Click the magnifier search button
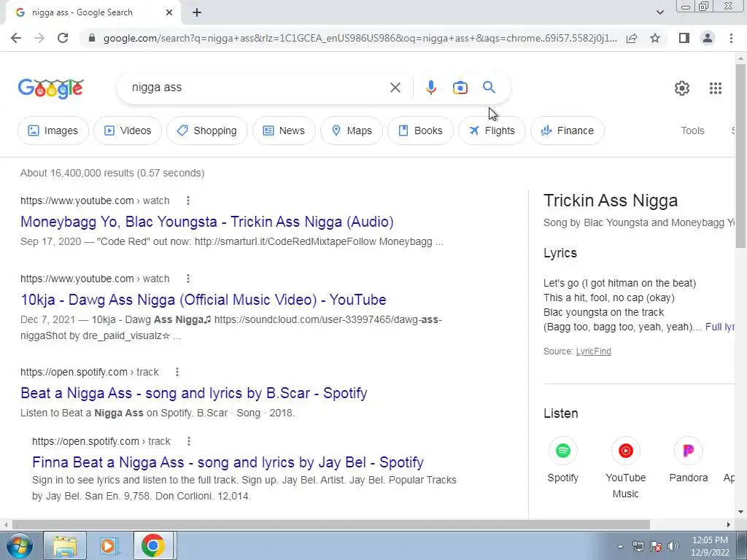The width and height of the screenshot is (747, 560). 489,87
